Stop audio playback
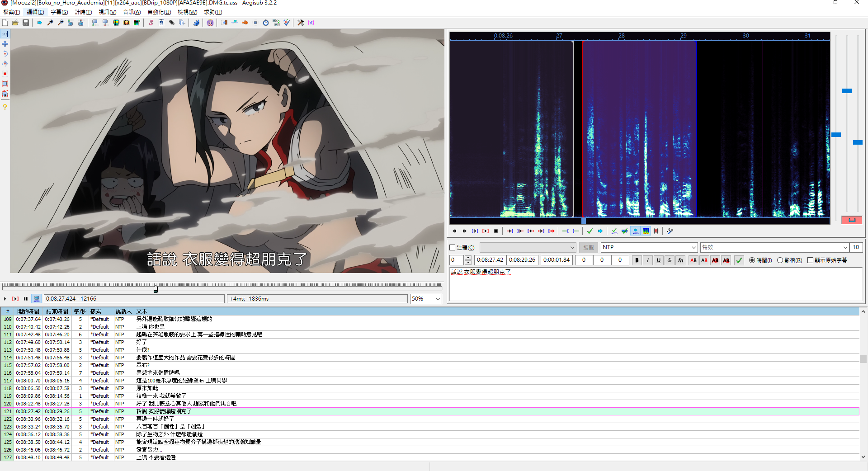868x471 pixels. pyautogui.click(x=496, y=231)
